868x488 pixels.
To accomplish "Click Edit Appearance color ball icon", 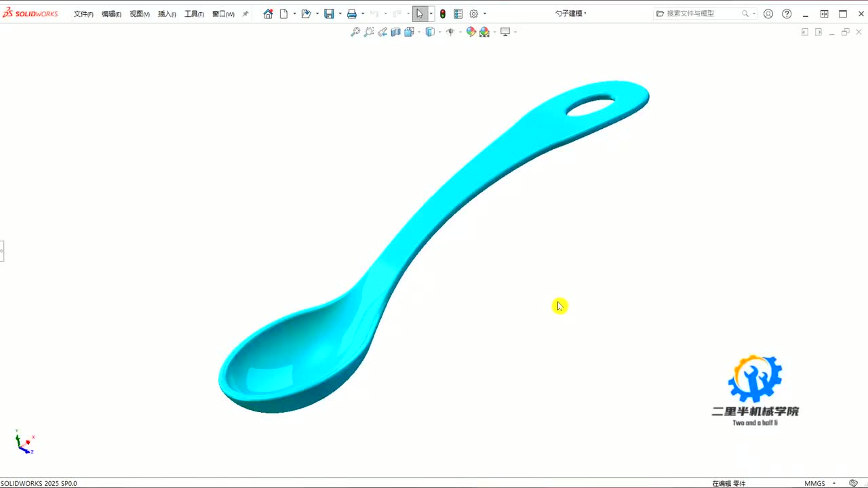I will tap(471, 32).
